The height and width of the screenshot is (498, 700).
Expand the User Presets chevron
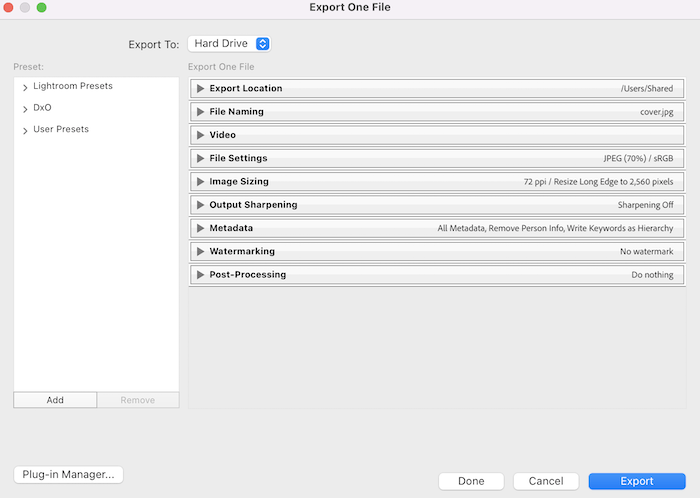pos(24,131)
